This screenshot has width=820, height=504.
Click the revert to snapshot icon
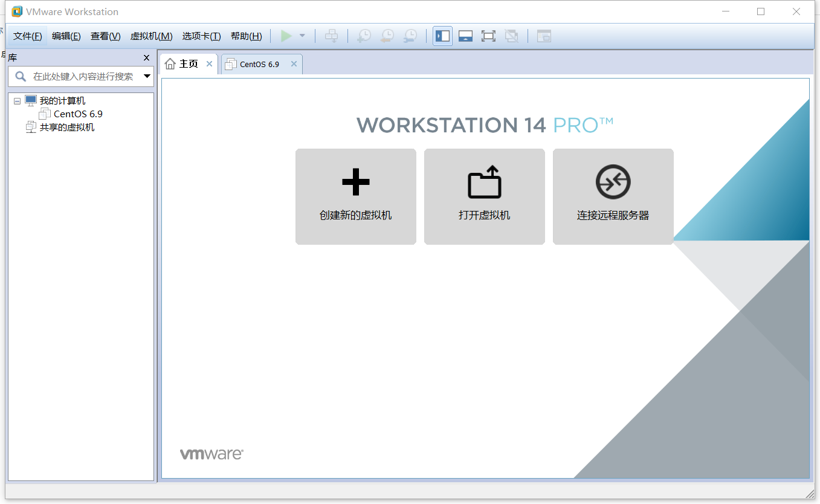tap(387, 36)
